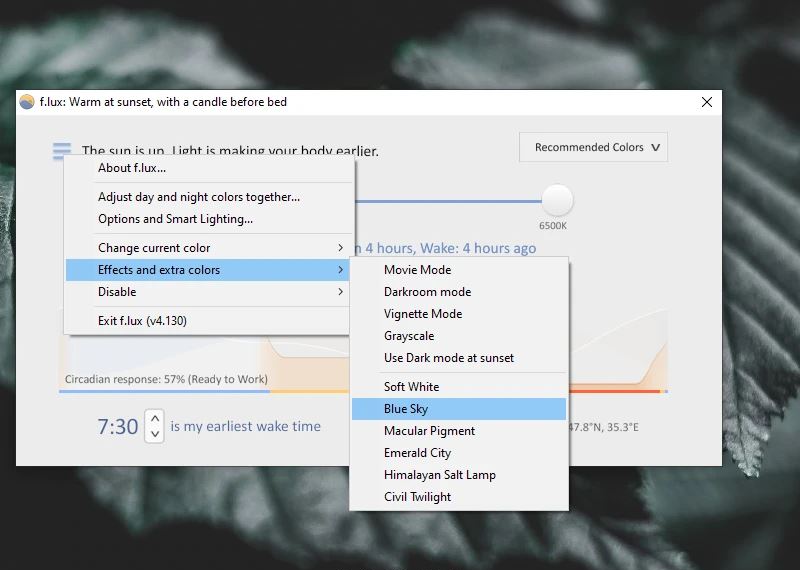Open About f.lux... menu entry
The width and height of the screenshot is (800, 570).
209,168
